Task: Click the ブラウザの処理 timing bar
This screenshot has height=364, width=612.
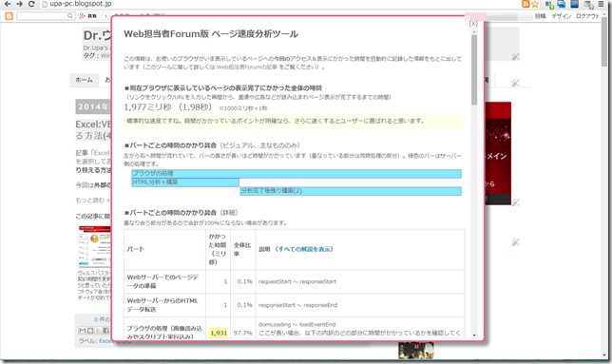Action: click(296, 174)
